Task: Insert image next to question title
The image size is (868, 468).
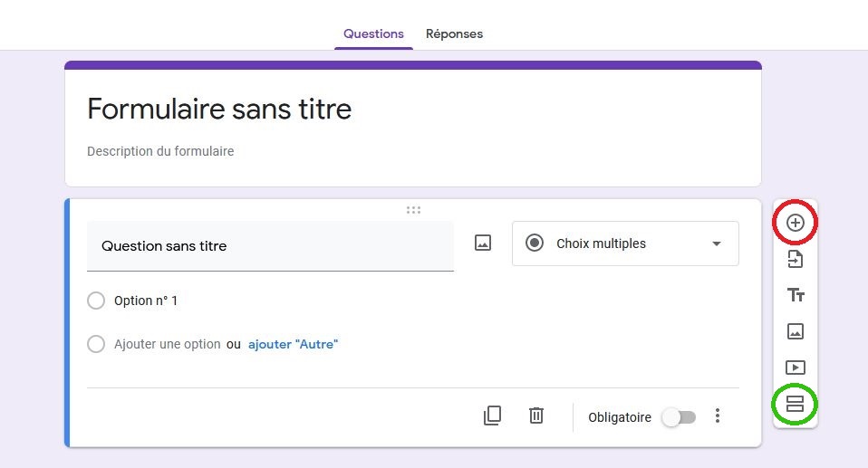Action: (483, 243)
